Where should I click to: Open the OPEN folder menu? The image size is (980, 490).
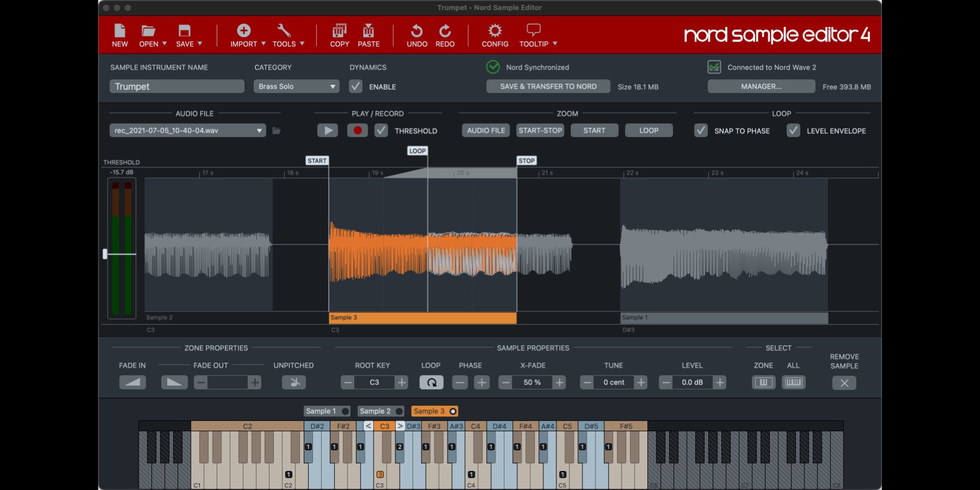pyautogui.click(x=152, y=35)
